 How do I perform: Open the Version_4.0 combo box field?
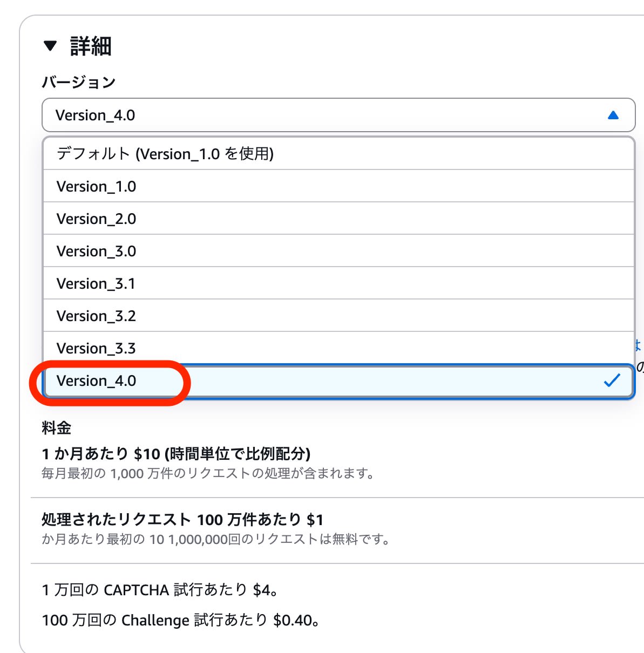tap(324, 115)
